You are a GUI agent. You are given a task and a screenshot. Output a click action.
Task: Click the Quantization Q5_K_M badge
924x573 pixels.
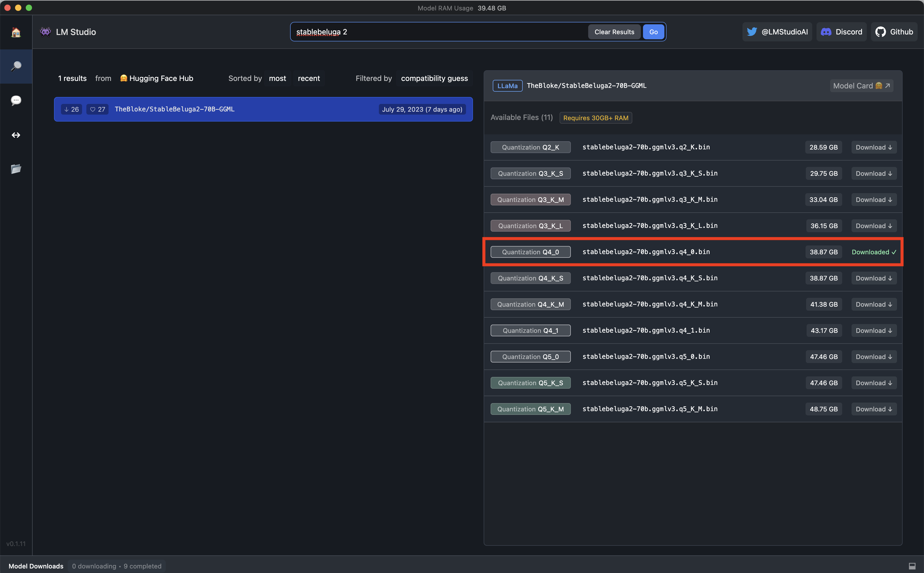(530, 409)
